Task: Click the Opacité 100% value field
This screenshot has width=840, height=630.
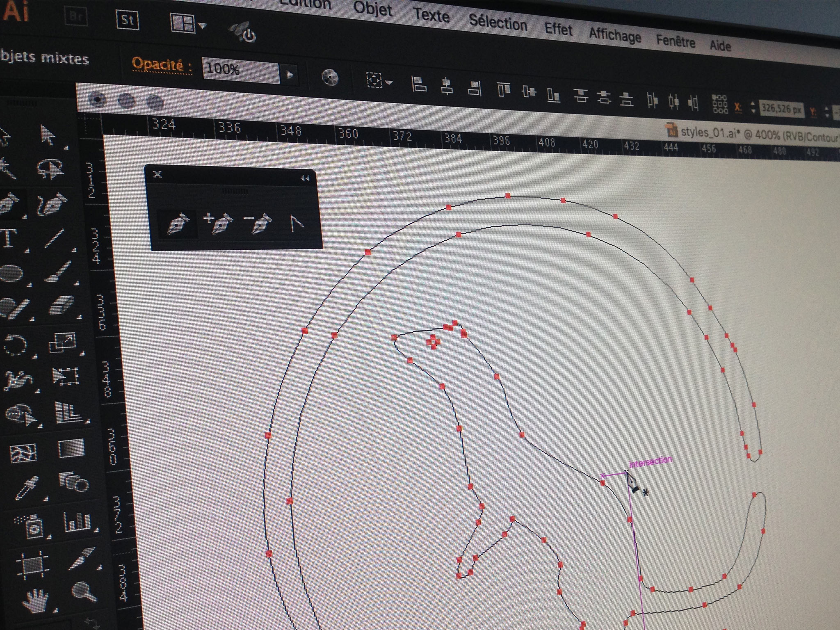Action: pos(240,70)
